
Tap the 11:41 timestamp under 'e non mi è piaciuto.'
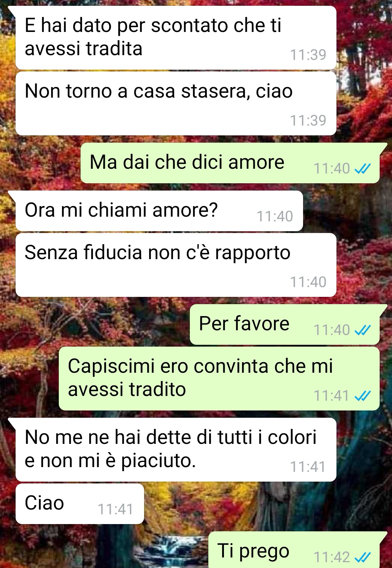tap(308, 467)
